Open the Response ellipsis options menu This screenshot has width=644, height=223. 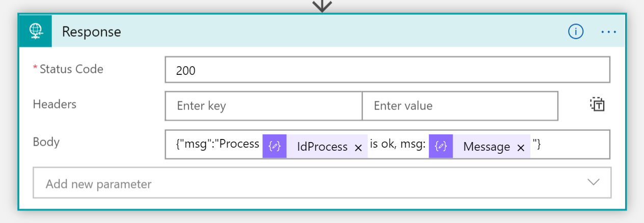(609, 32)
